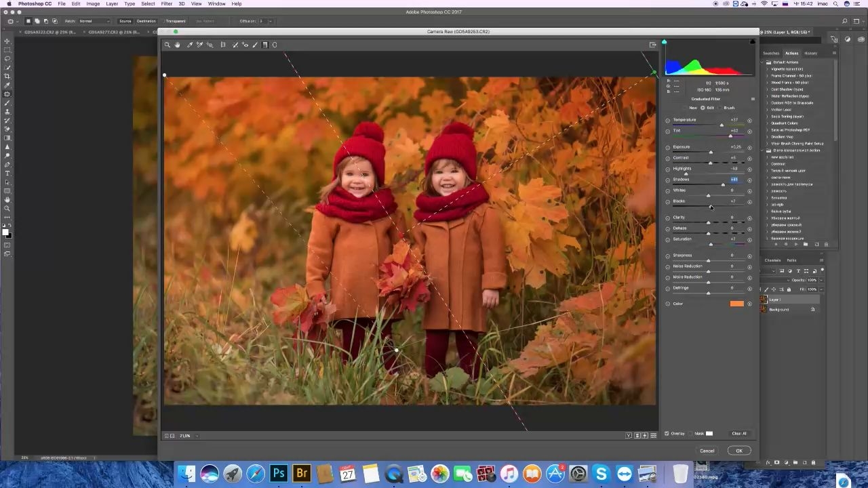Viewport: 868px width, 488px height.
Task: Activate the Targeted Adjustment tool in Camera Raw
Action: pyautogui.click(x=210, y=45)
